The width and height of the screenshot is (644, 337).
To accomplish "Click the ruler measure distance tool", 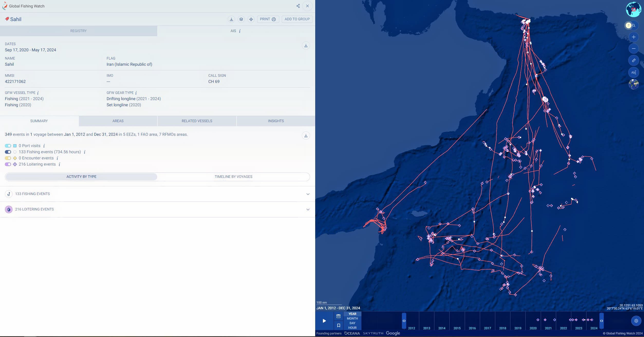I will click(633, 61).
